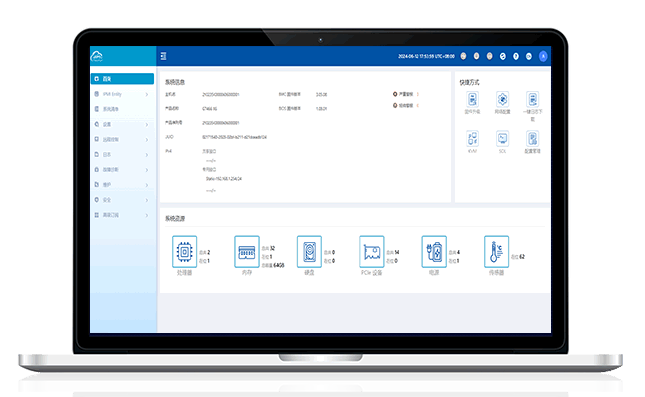Screen dimensions: 645x397
Task: Expand the 远程控制 remote control sidebar item
Action: [122, 139]
